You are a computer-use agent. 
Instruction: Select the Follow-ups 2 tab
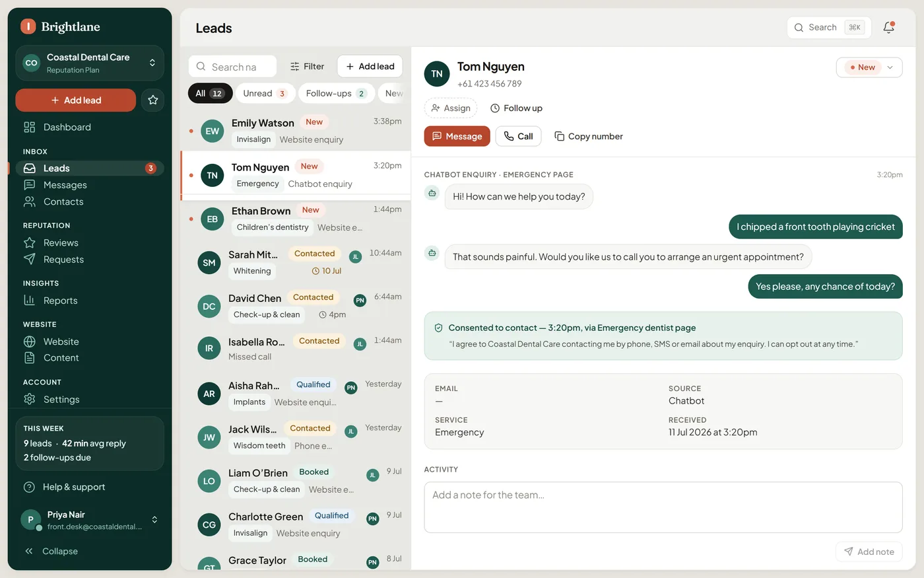tap(336, 93)
